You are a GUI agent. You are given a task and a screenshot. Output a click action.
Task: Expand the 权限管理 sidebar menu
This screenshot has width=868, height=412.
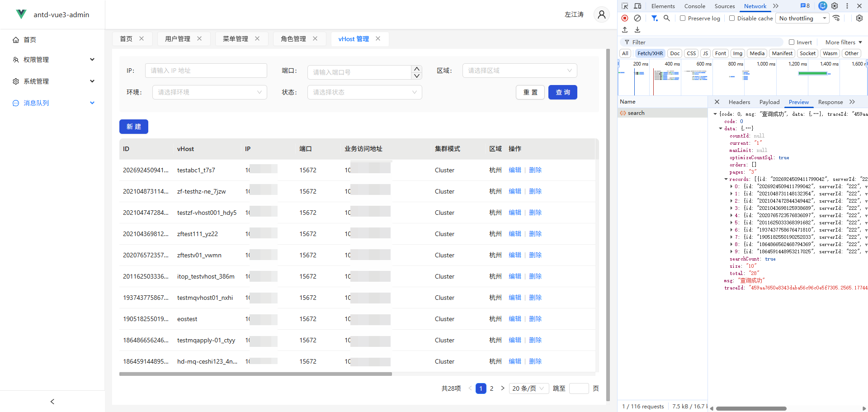point(52,60)
